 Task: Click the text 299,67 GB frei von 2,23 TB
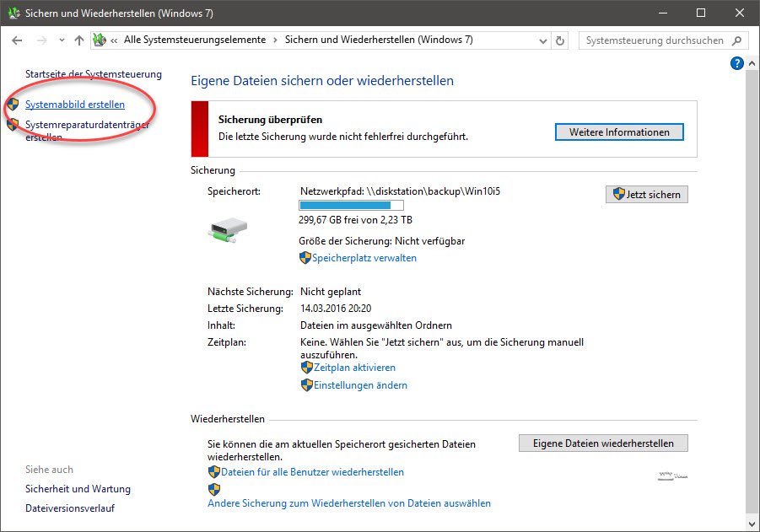[355, 220]
